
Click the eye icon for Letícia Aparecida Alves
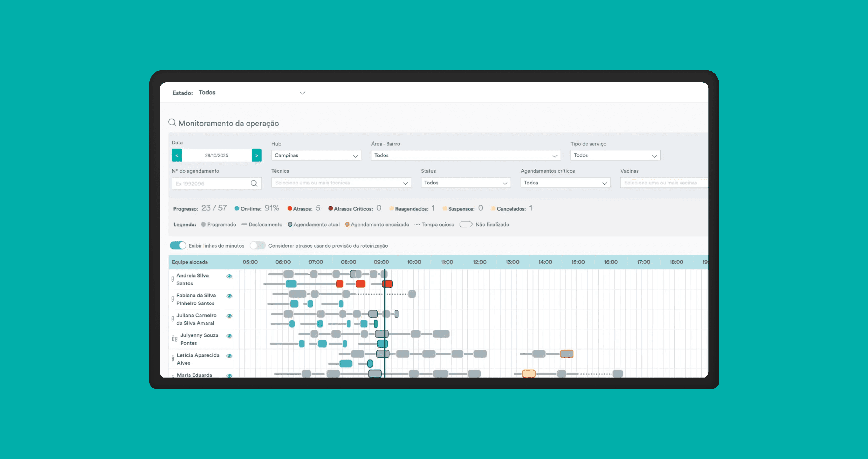pos(229,355)
